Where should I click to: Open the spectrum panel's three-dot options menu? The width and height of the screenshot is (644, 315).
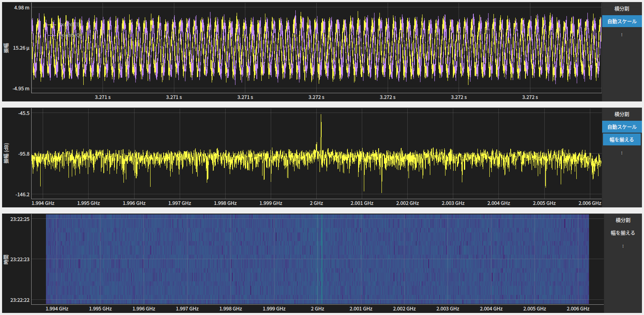point(621,153)
